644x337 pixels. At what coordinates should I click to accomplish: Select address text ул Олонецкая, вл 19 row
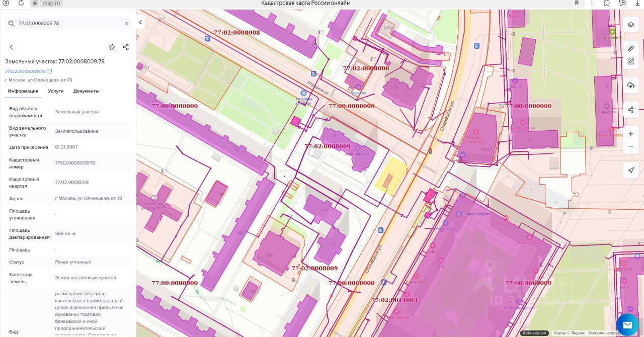pos(70,198)
